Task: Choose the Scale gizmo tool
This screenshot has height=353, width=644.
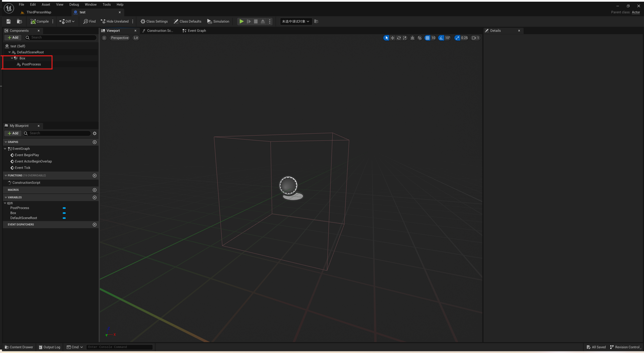Action: tap(405, 38)
